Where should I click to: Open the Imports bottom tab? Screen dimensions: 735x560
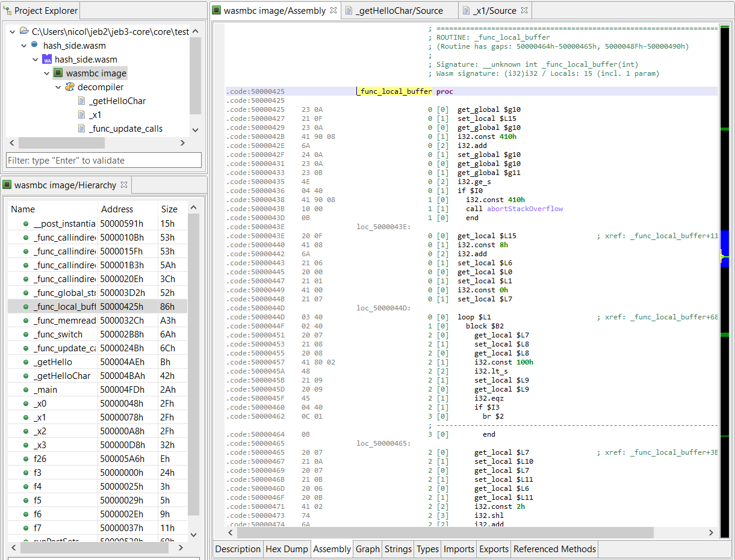pyautogui.click(x=459, y=549)
